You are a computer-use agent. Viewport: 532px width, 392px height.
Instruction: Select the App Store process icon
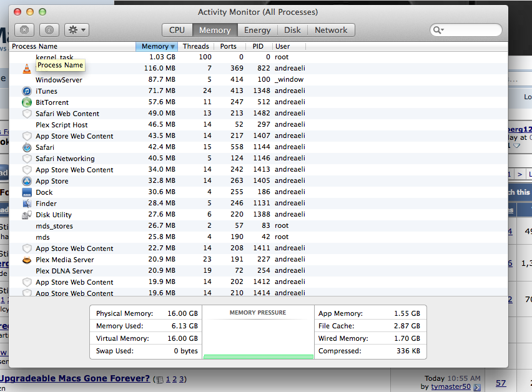click(27, 181)
